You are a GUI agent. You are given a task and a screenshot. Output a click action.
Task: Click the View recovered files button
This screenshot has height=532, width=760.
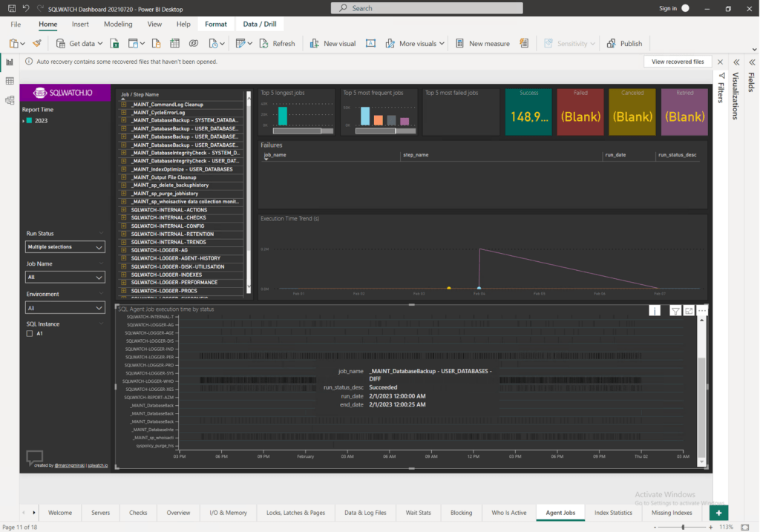tap(678, 62)
